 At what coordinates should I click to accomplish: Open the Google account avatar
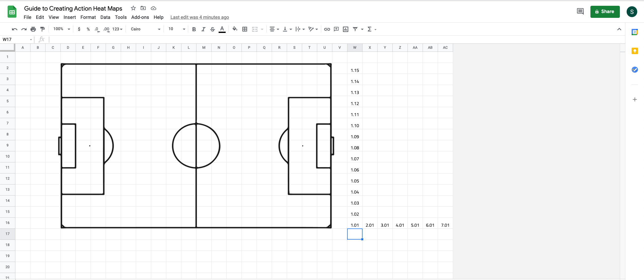tap(632, 12)
